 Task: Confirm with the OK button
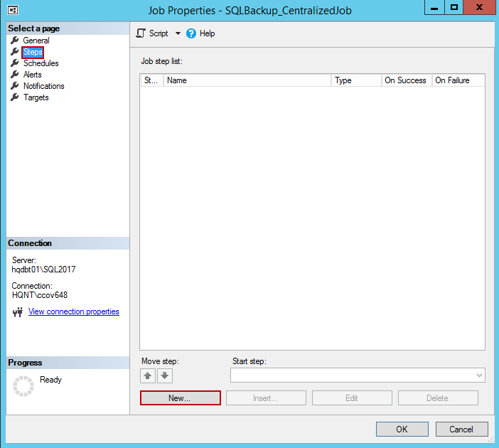point(402,430)
